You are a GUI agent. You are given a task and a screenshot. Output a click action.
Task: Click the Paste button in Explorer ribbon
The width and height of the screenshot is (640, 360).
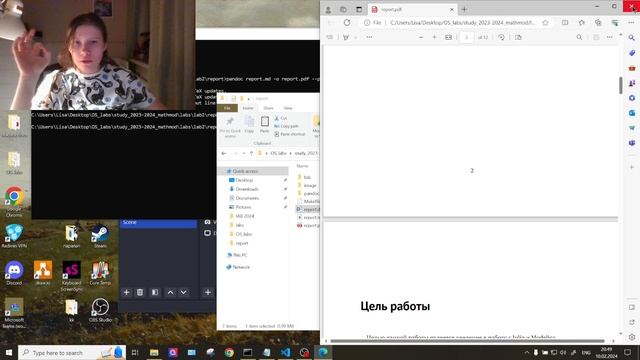264,124
